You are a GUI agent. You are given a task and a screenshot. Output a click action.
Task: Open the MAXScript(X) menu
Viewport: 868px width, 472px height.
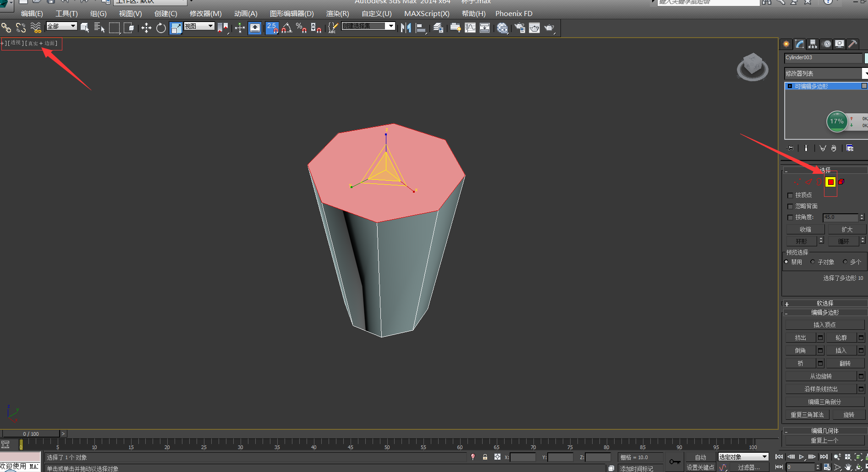tap(427, 14)
